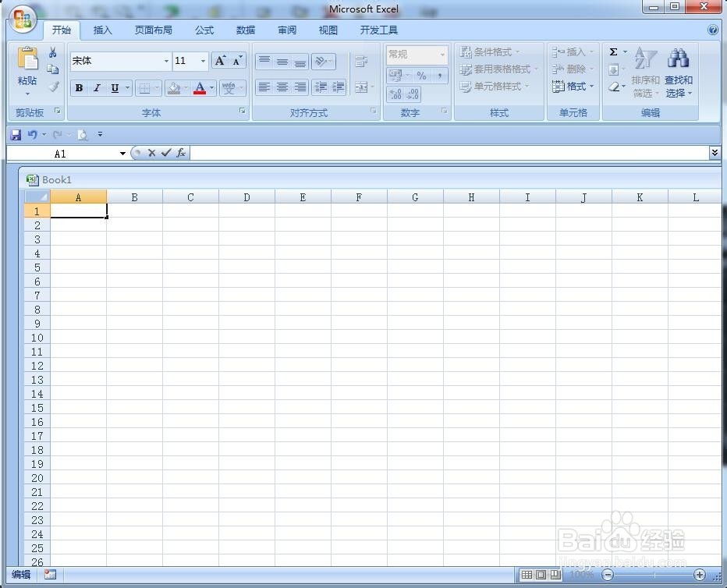The image size is (727, 588).
Task: Apply comma style format
Action: tap(439, 76)
